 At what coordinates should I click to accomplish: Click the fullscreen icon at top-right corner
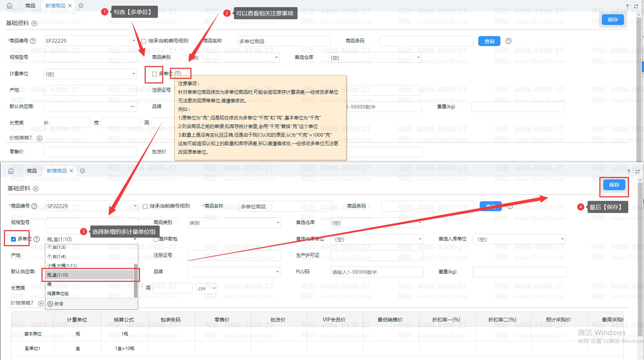click(x=636, y=6)
